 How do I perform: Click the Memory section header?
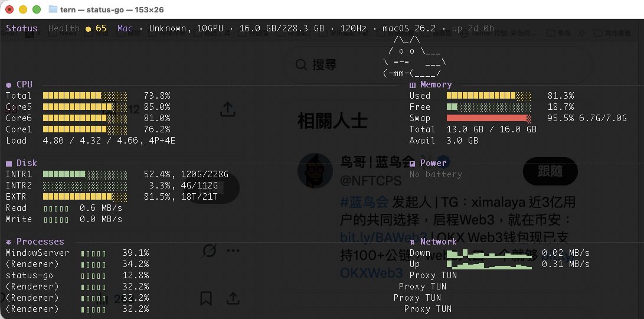click(x=431, y=84)
